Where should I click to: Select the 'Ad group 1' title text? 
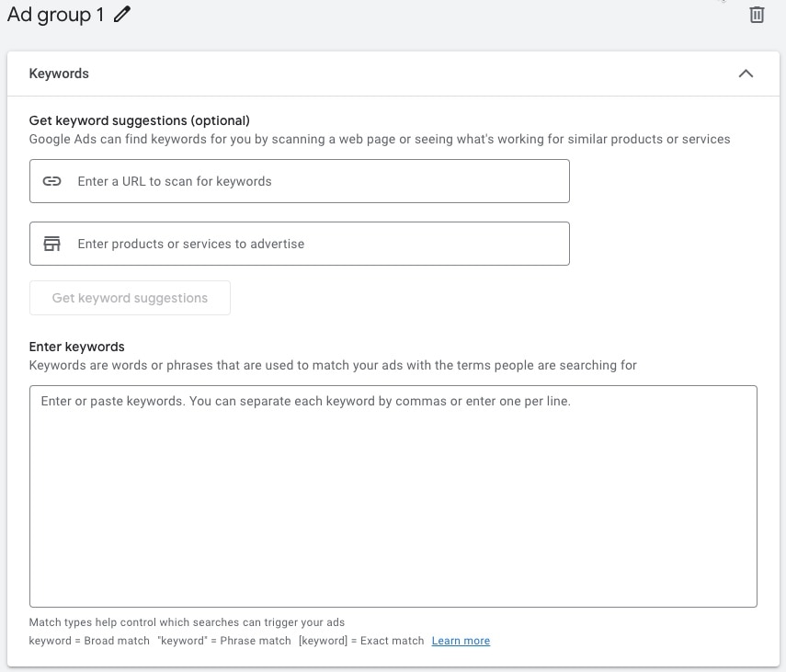coord(55,15)
